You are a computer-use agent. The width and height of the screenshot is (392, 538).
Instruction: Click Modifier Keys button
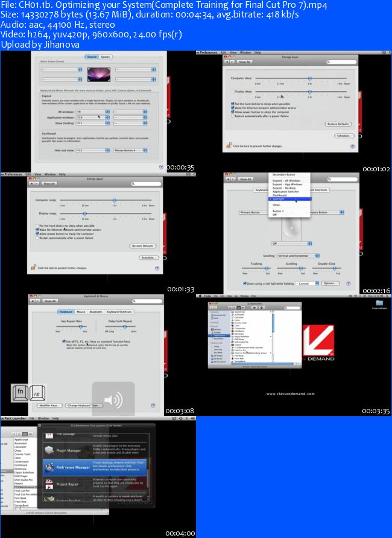click(49, 405)
